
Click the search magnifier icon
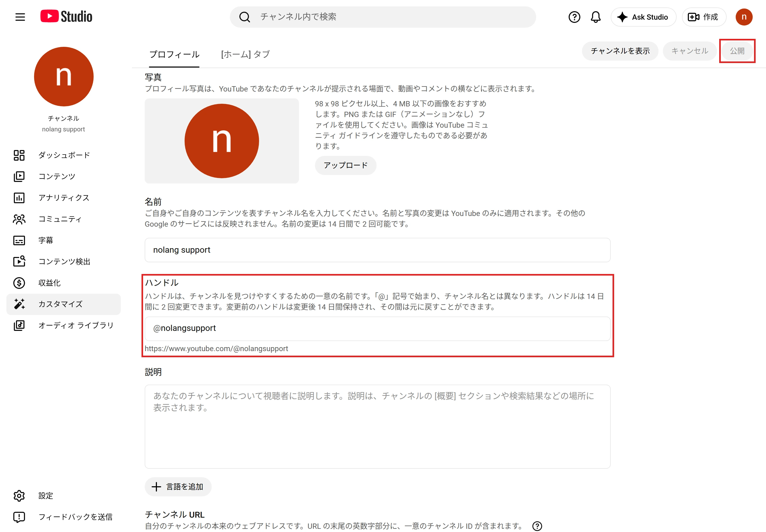coord(245,17)
